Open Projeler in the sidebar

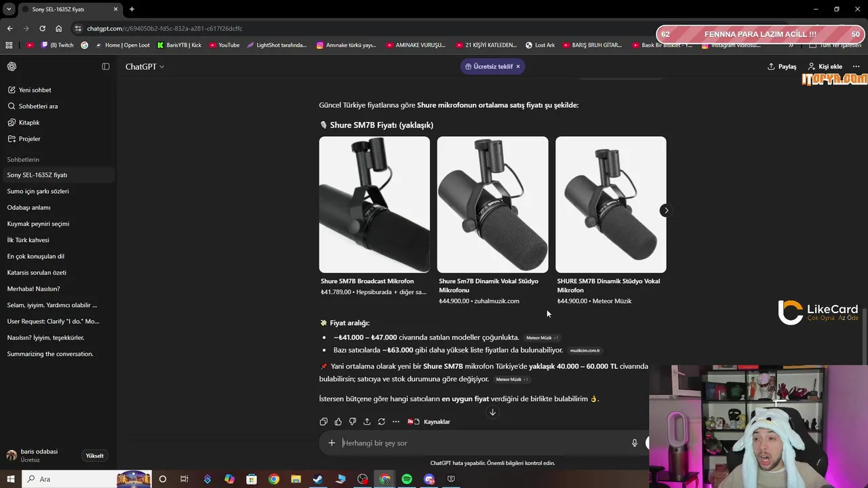click(29, 138)
